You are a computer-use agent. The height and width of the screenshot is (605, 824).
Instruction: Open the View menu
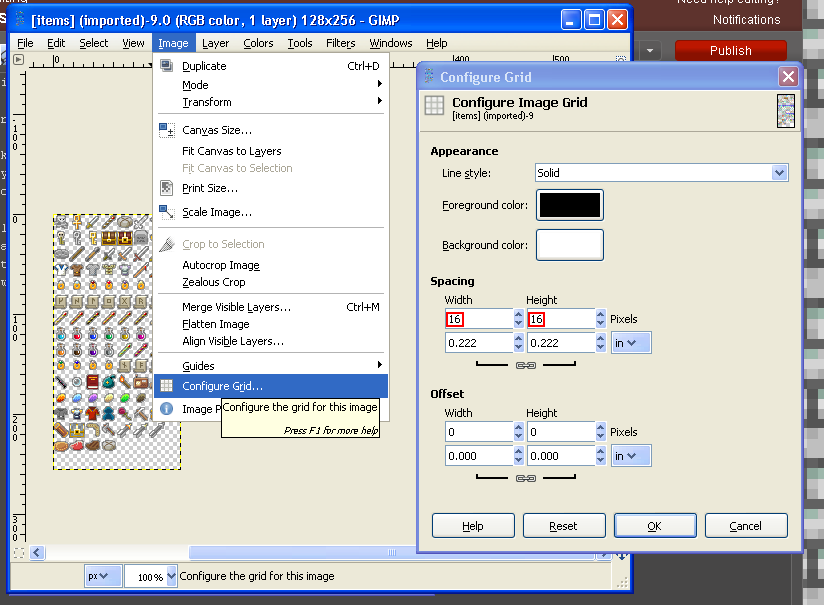pyautogui.click(x=133, y=43)
